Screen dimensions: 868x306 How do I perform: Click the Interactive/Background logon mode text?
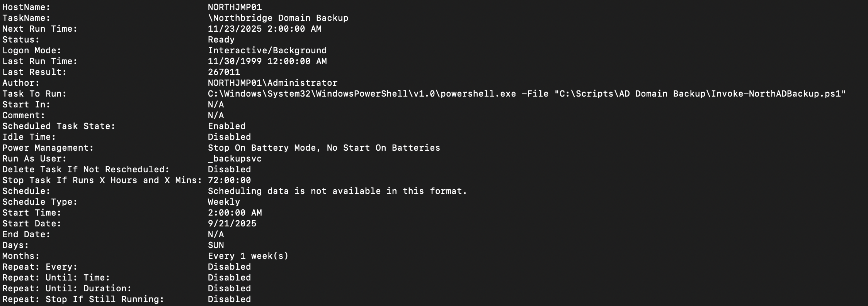(267, 51)
